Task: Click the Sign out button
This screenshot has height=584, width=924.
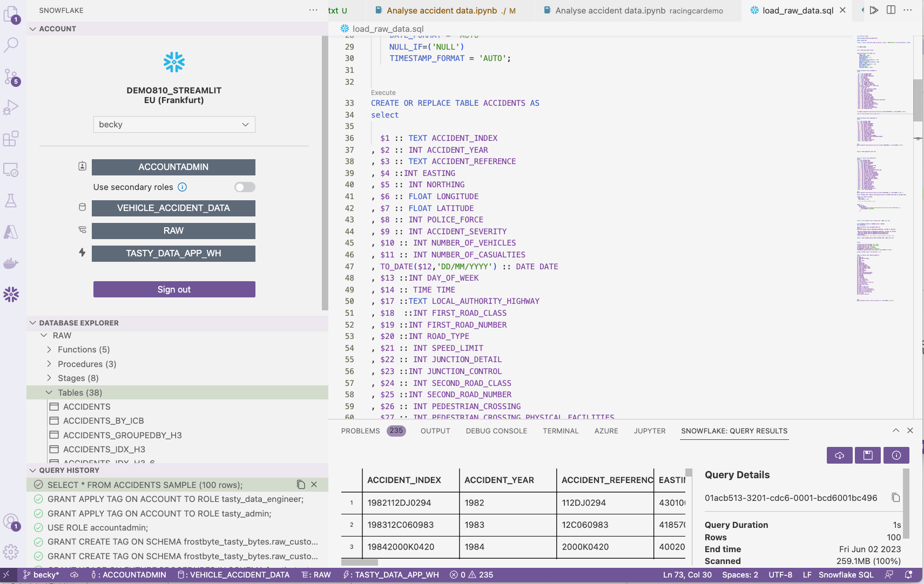Action: 173,289
